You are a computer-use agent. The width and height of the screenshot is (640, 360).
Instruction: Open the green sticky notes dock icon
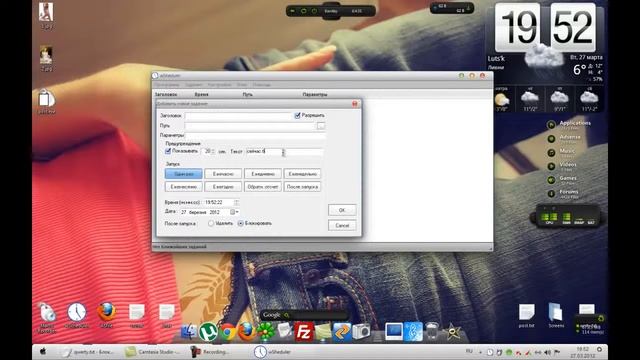coord(323,332)
